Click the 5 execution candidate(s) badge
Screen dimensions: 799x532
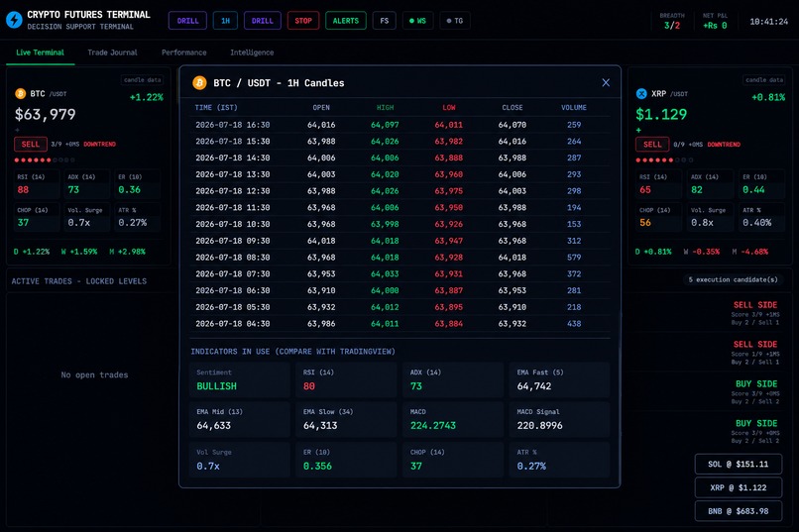[733, 279]
